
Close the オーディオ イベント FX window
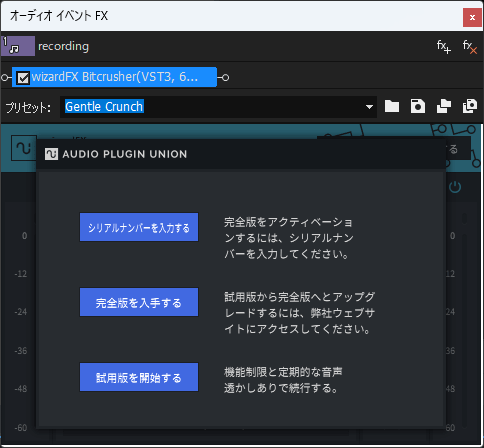[472, 17]
